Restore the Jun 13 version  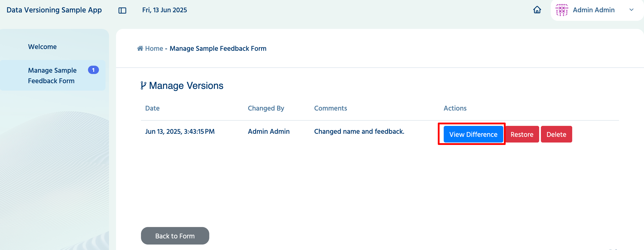point(522,134)
